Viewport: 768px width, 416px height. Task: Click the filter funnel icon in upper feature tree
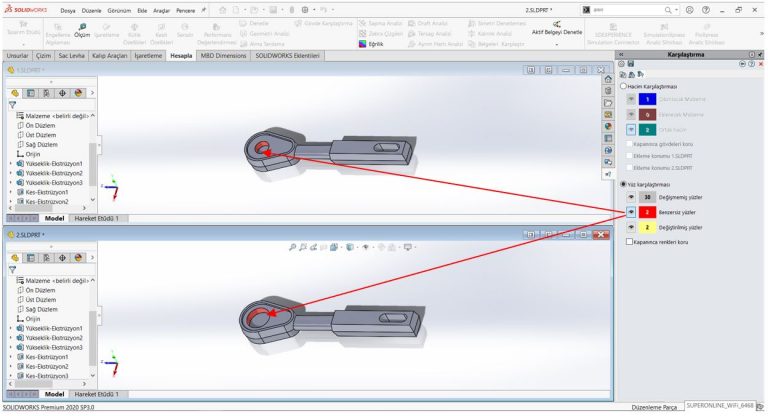[x=12, y=104]
